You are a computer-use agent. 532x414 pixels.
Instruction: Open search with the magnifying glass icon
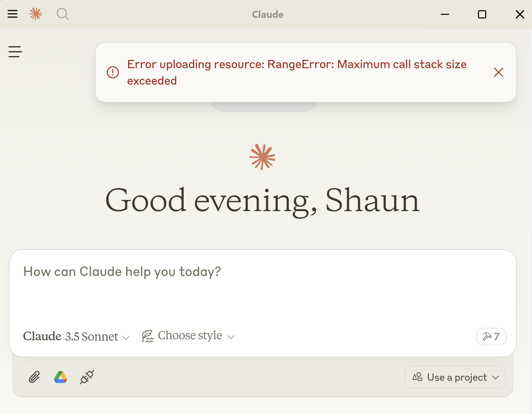(63, 14)
